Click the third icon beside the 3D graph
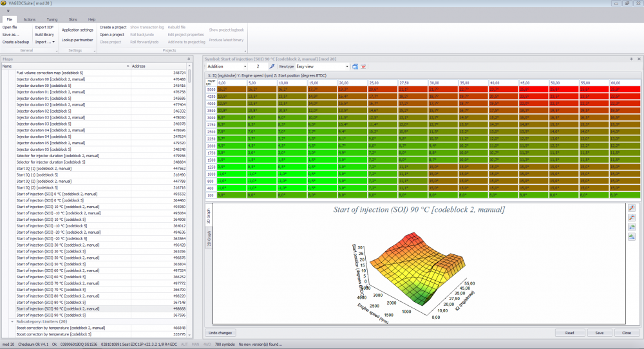This screenshot has width=644, height=349. pos(630,227)
